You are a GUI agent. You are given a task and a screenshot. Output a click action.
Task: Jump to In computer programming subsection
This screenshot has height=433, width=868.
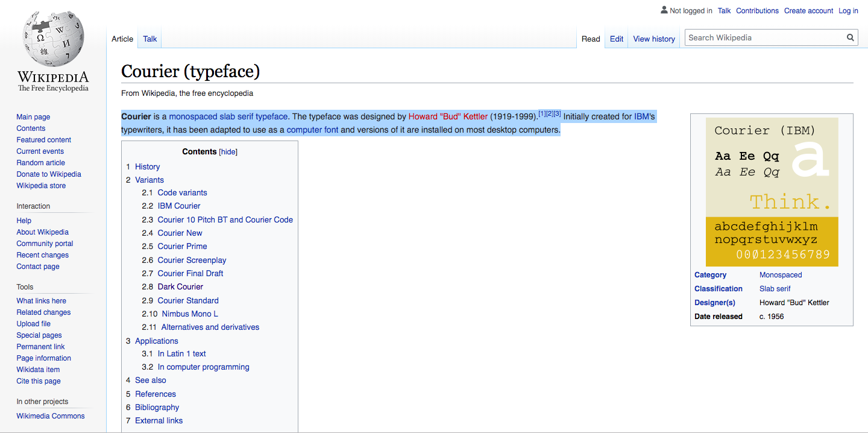pyautogui.click(x=203, y=367)
